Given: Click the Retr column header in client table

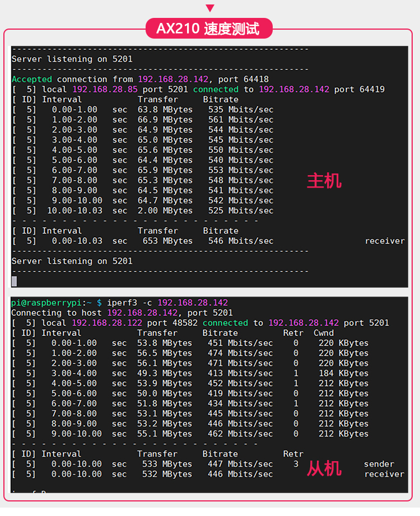Looking at the screenshot, I should click(x=293, y=333).
